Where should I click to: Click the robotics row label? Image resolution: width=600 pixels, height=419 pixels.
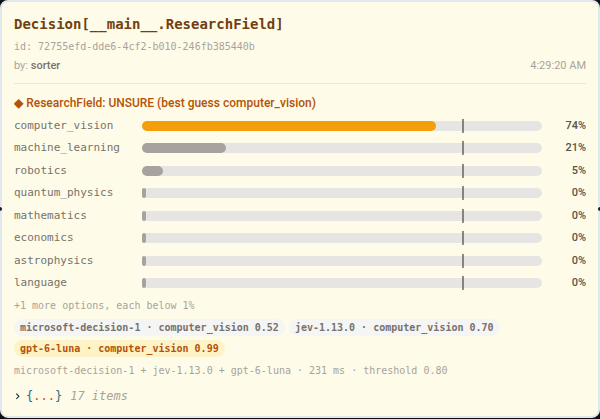tap(40, 170)
